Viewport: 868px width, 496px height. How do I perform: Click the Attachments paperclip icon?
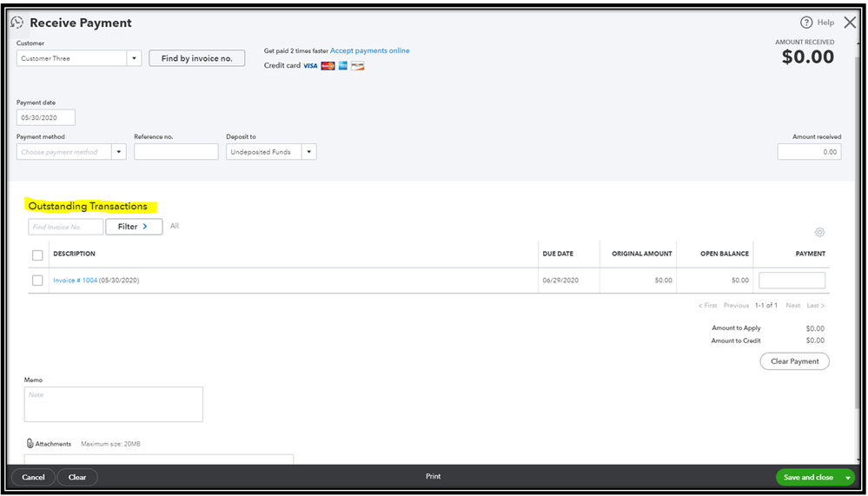(x=30, y=443)
